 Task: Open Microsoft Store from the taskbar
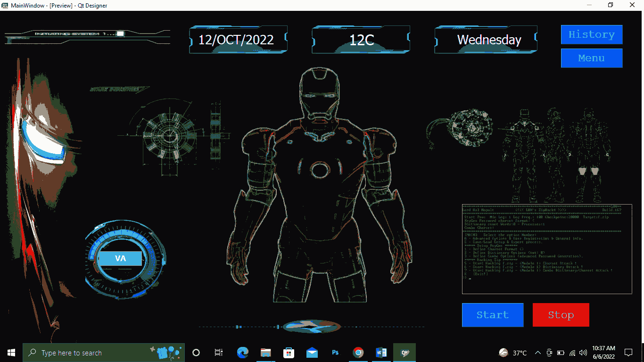[x=289, y=353]
